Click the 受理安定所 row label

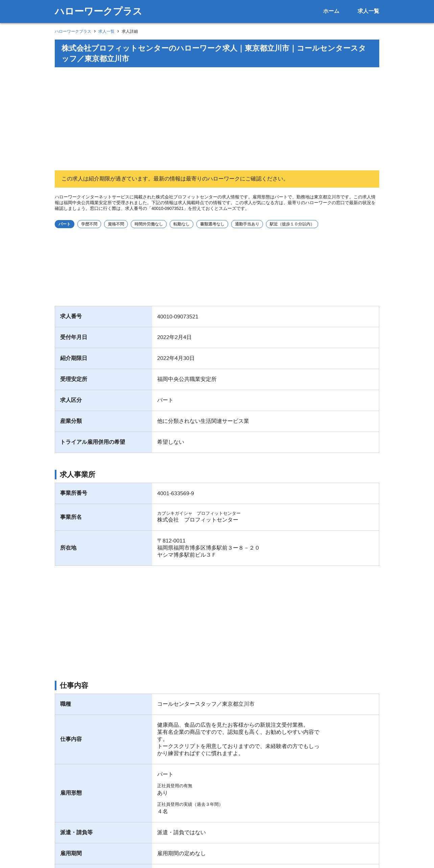point(74,379)
